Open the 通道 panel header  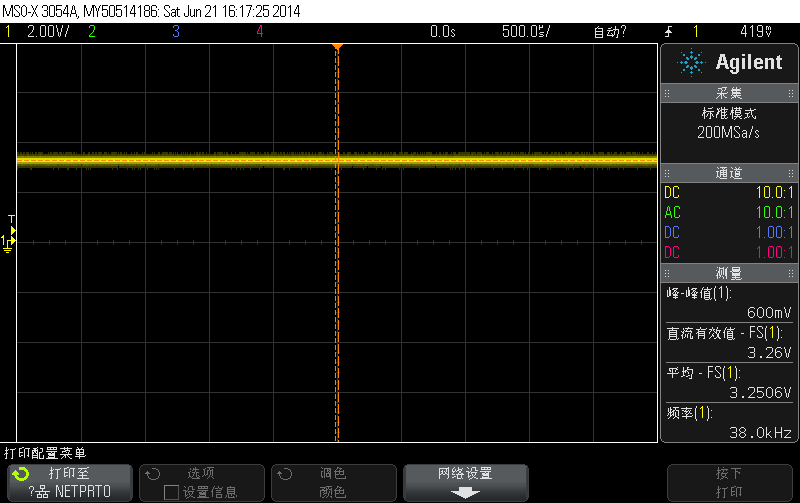(x=729, y=173)
